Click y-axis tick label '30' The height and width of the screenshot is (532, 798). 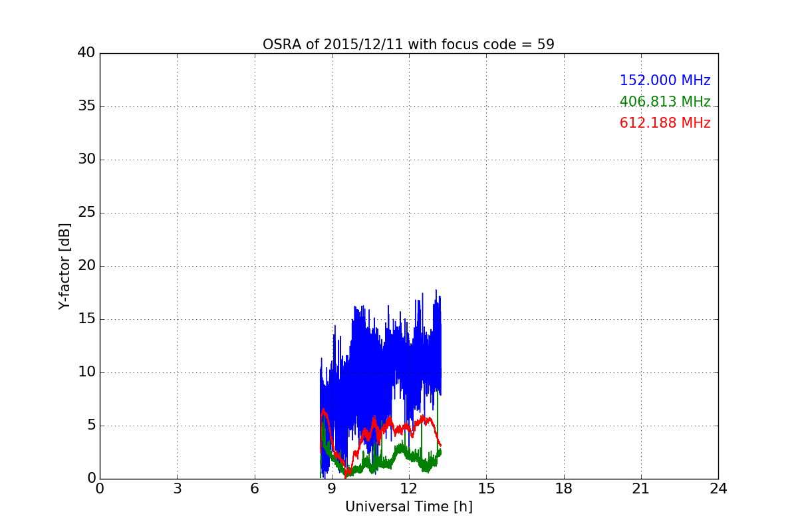point(86,160)
